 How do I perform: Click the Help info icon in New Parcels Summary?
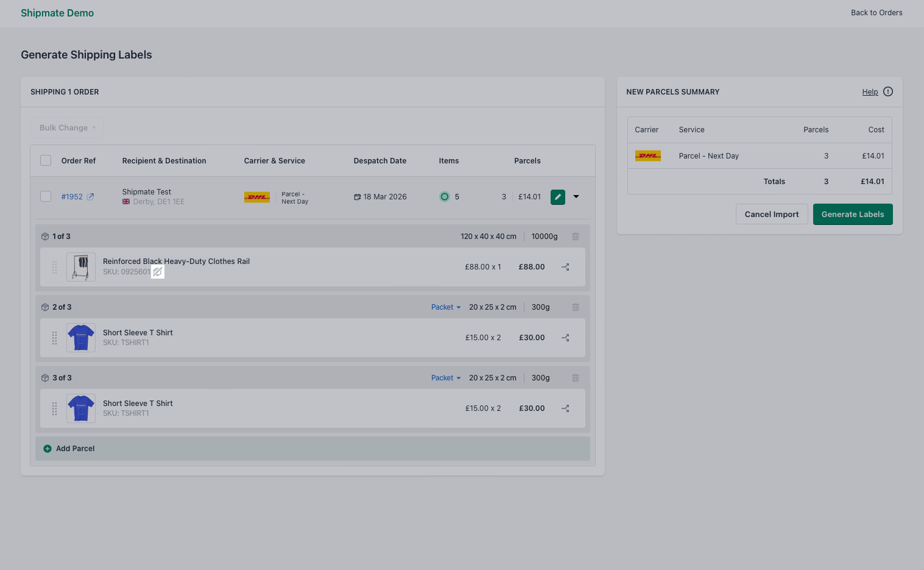[x=887, y=91]
